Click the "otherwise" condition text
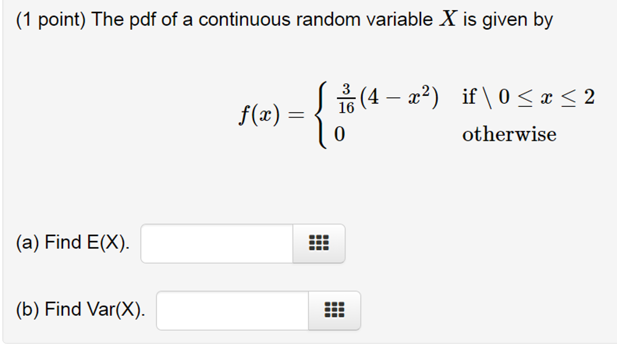The height and width of the screenshot is (364, 617). tap(509, 134)
